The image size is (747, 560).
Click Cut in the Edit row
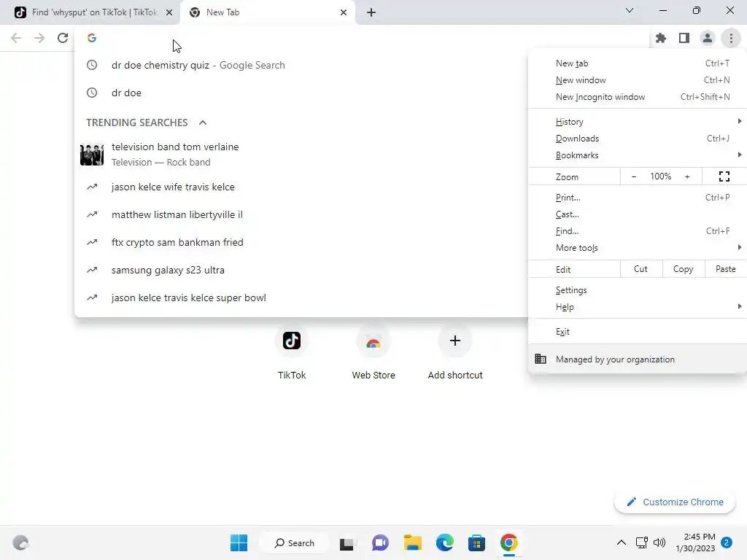(x=640, y=269)
